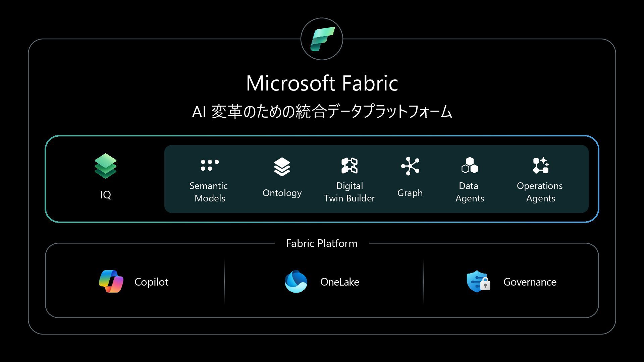
Task: Select the Ontology stacked layers icon
Action: point(282,167)
